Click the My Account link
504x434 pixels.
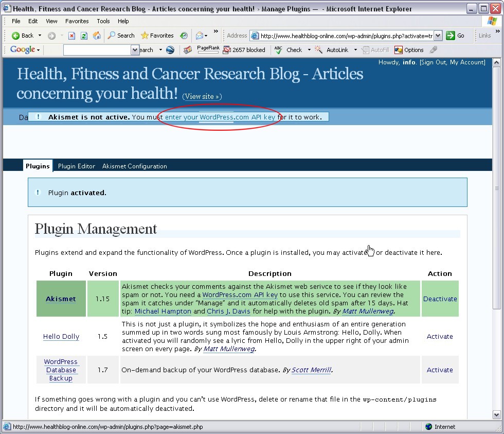[467, 62]
